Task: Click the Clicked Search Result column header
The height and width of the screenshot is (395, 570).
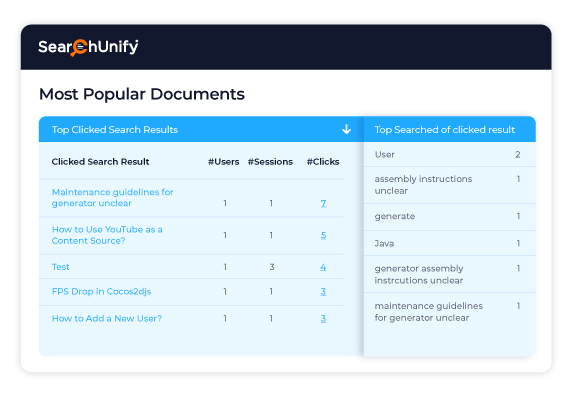Action: [100, 162]
